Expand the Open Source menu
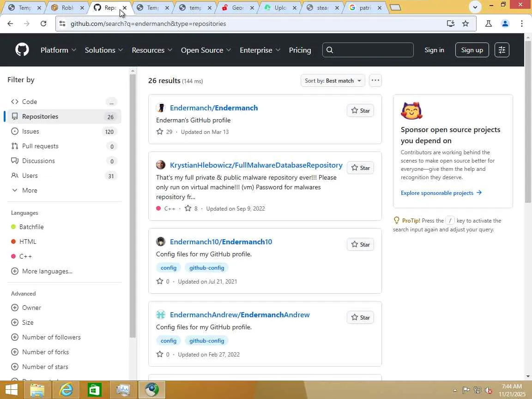 [x=206, y=50]
